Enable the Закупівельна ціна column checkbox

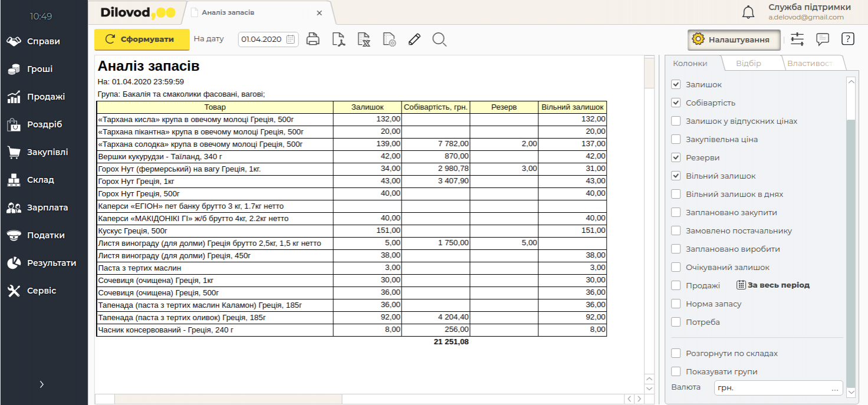coord(676,140)
